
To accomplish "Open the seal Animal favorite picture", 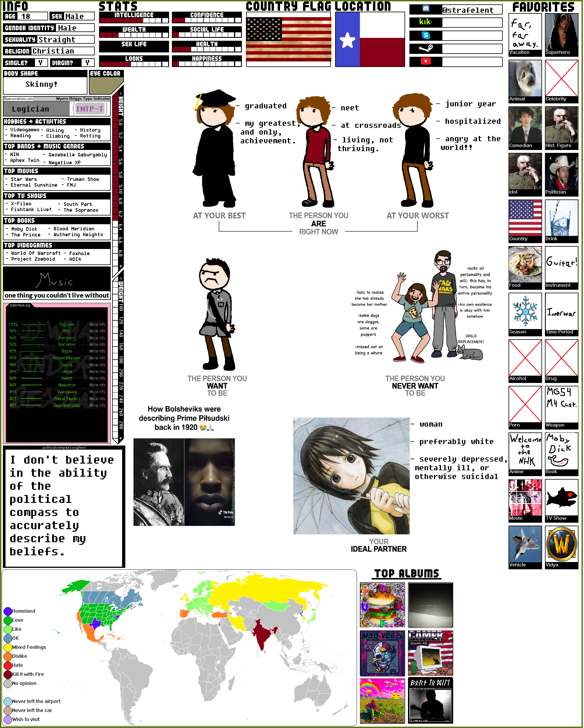I will point(525,78).
